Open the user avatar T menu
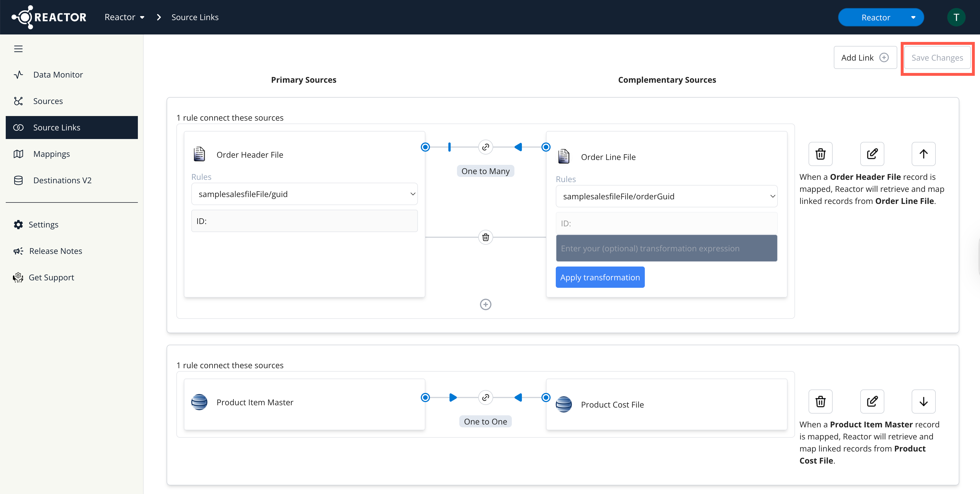Screen dimensions: 980x494 [956, 18]
